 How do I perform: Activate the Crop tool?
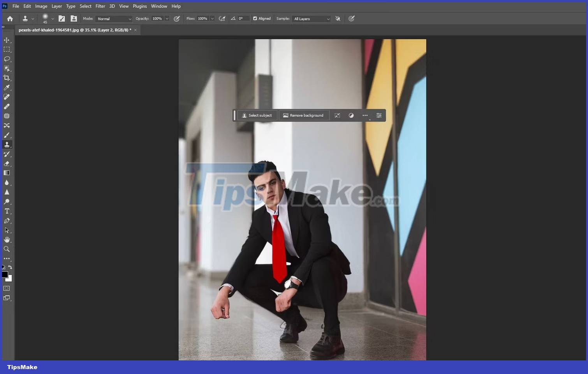[7, 77]
